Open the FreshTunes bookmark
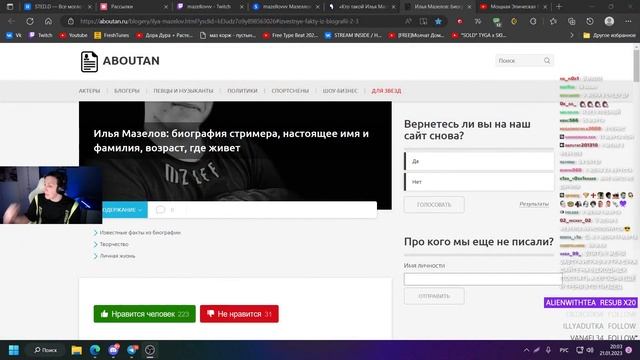This screenshot has width=640, height=360. [x=112, y=36]
